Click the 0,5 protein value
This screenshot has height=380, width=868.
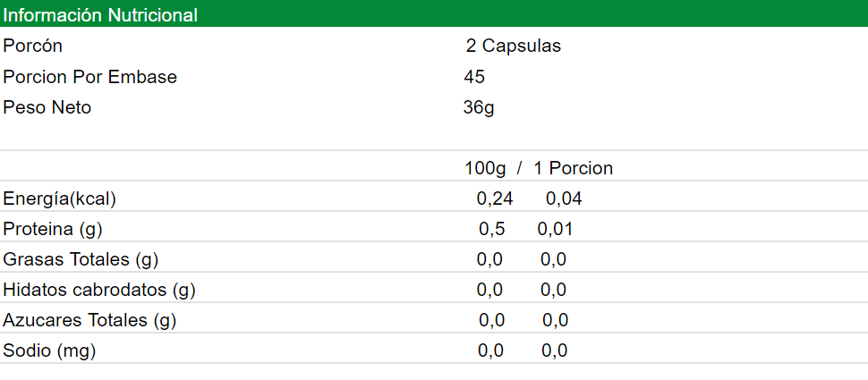click(492, 229)
